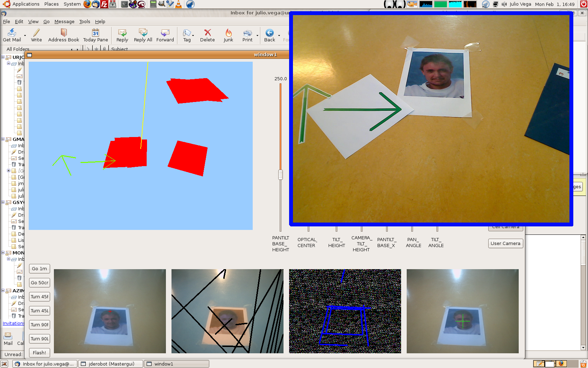Image resolution: width=588 pixels, height=368 pixels.
Task: Open the Edit menu
Action: (x=19, y=21)
